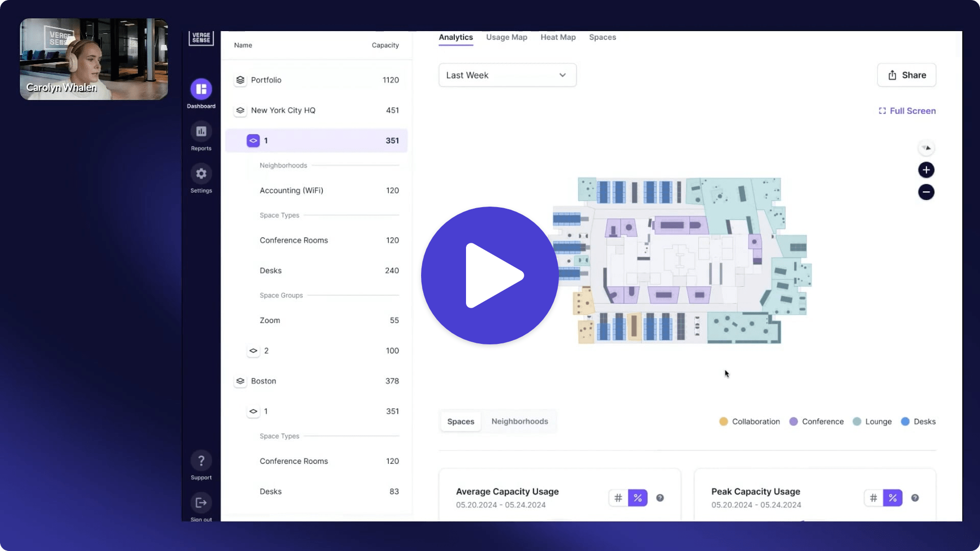Show Peak Capacity Usage as percent
980x551 pixels.
pos(893,498)
